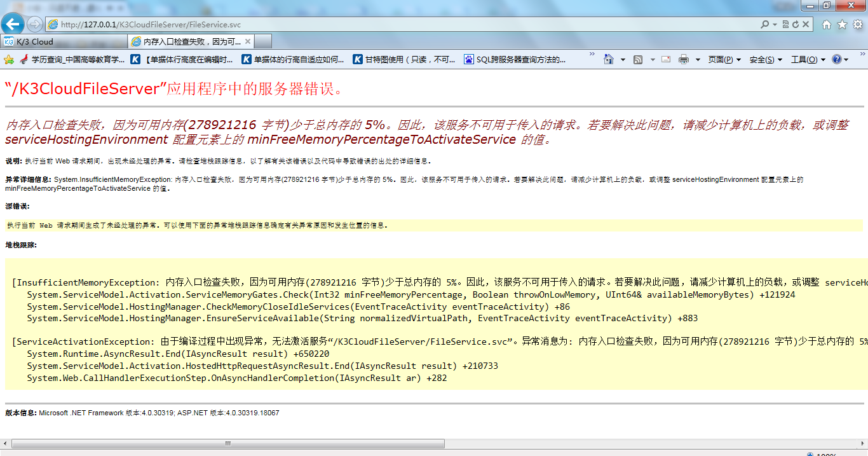This screenshot has width=868, height=456.
Task: Open Home via the top-right house icon
Action: coord(826,25)
